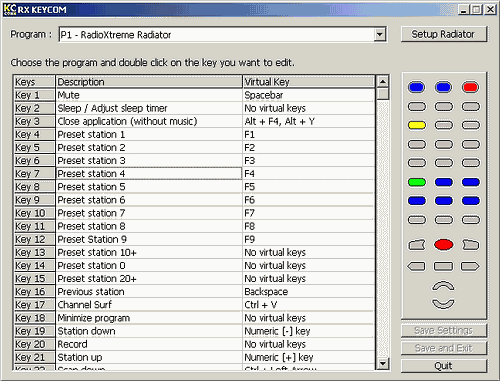Select the Key 12 row header

pos(34,239)
